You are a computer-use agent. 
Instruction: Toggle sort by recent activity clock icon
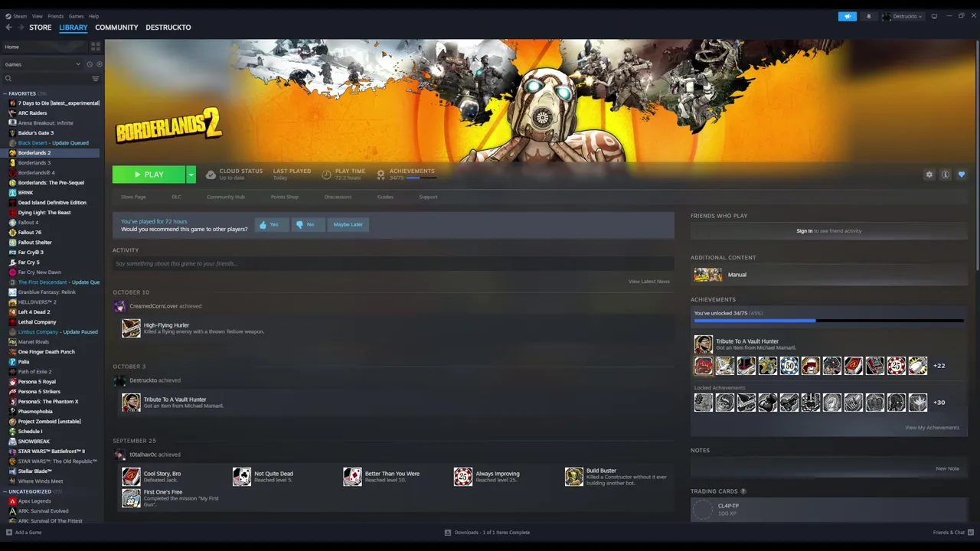pyautogui.click(x=90, y=64)
